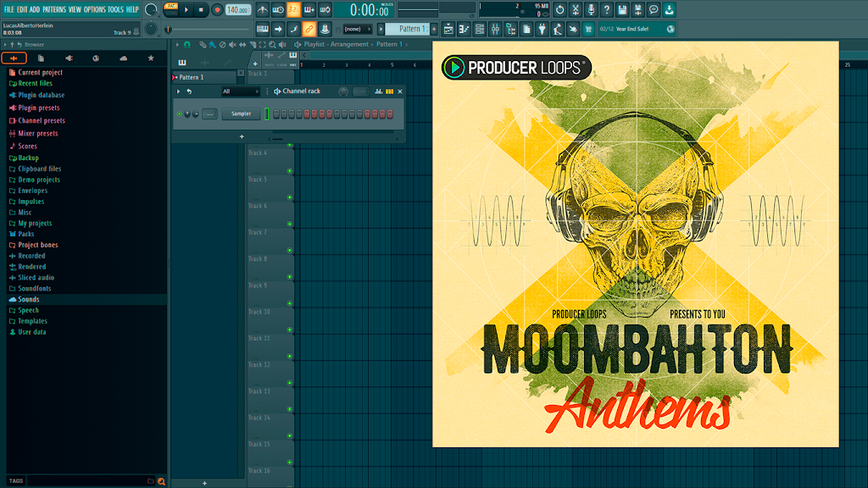Open the mixer window icon

495,30
